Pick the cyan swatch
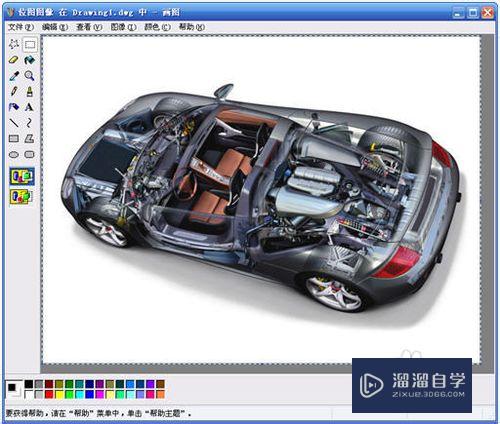The height and width of the screenshot is (424, 500). click(79, 395)
